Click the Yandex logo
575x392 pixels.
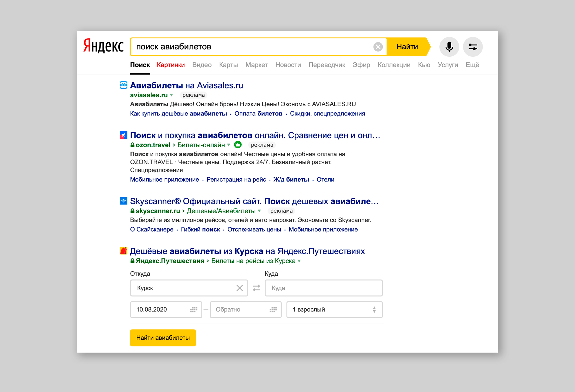103,45
